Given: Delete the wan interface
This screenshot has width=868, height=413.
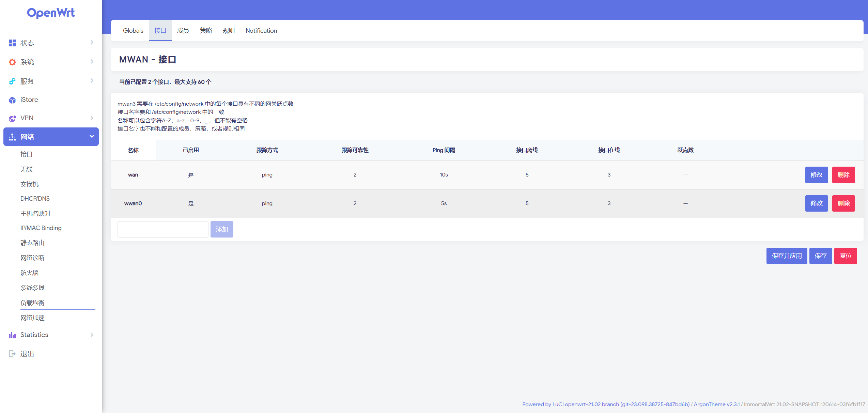Looking at the screenshot, I should click(843, 175).
